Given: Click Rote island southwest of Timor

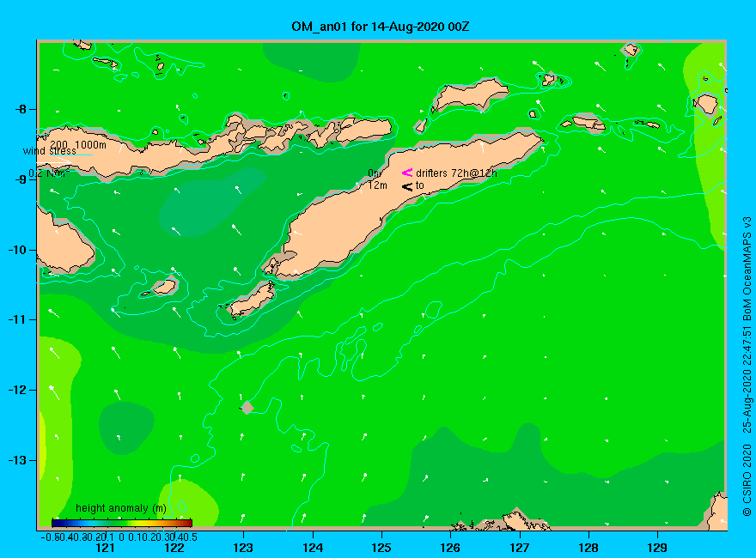Looking at the screenshot, I should click(252, 300).
